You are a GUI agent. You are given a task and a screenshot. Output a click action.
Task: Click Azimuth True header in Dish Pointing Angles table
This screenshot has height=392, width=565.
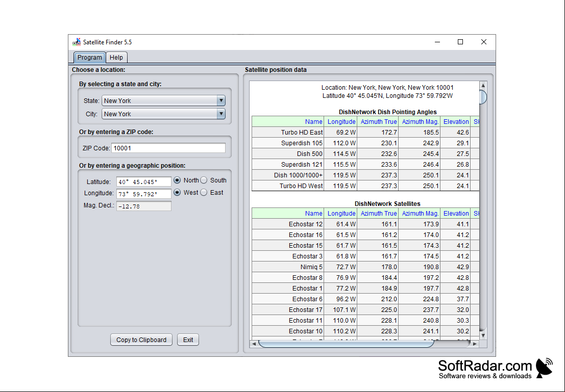point(378,122)
